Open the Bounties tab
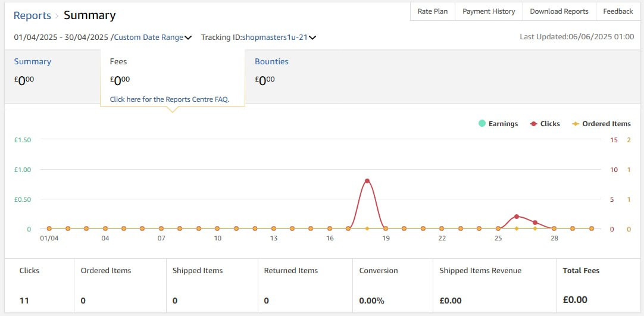 coord(271,61)
